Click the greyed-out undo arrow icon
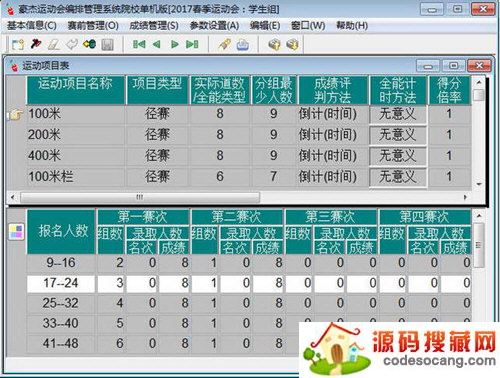The image size is (500, 378). (72, 44)
